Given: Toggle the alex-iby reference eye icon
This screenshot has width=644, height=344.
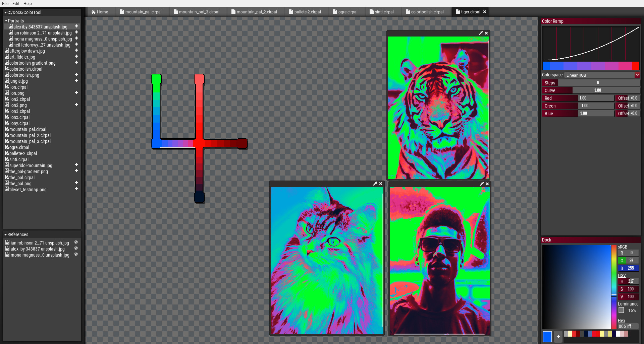Looking at the screenshot, I should (x=75, y=248).
